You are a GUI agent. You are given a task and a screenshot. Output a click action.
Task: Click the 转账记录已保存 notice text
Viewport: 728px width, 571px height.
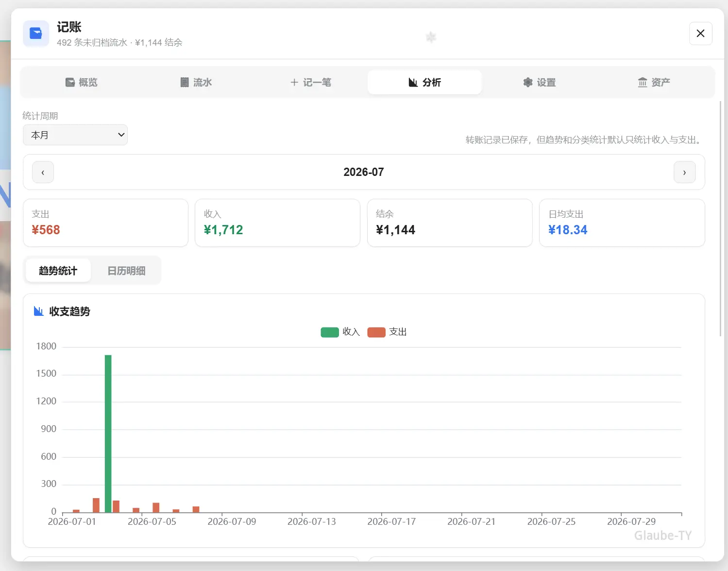(584, 140)
